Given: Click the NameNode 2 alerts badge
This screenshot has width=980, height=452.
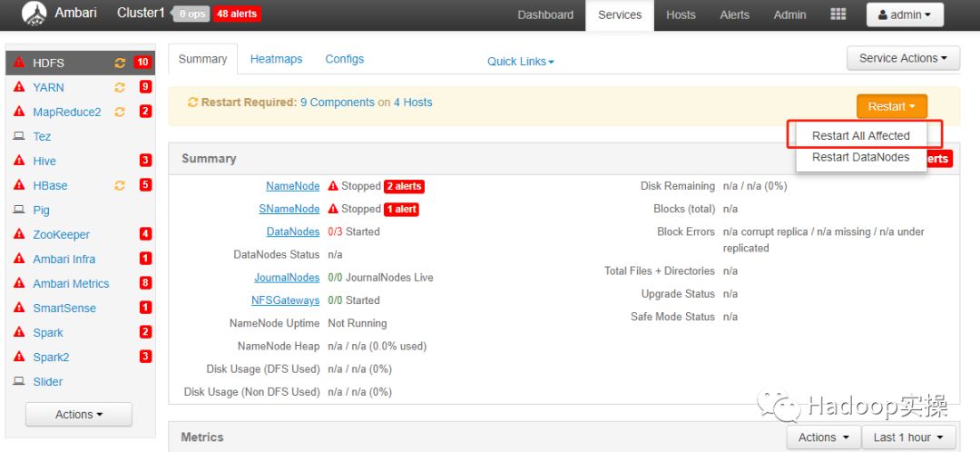Looking at the screenshot, I should point(404,186).
